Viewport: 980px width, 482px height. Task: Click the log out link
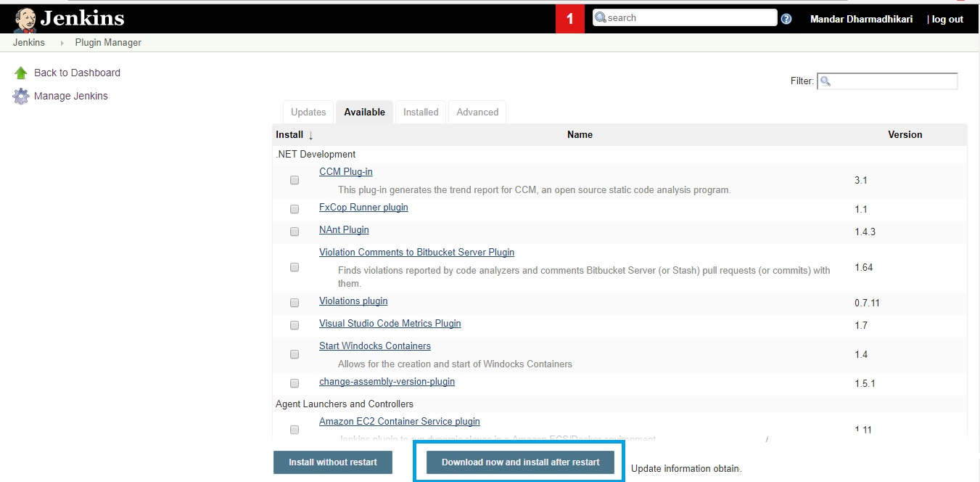click(947, 20)
